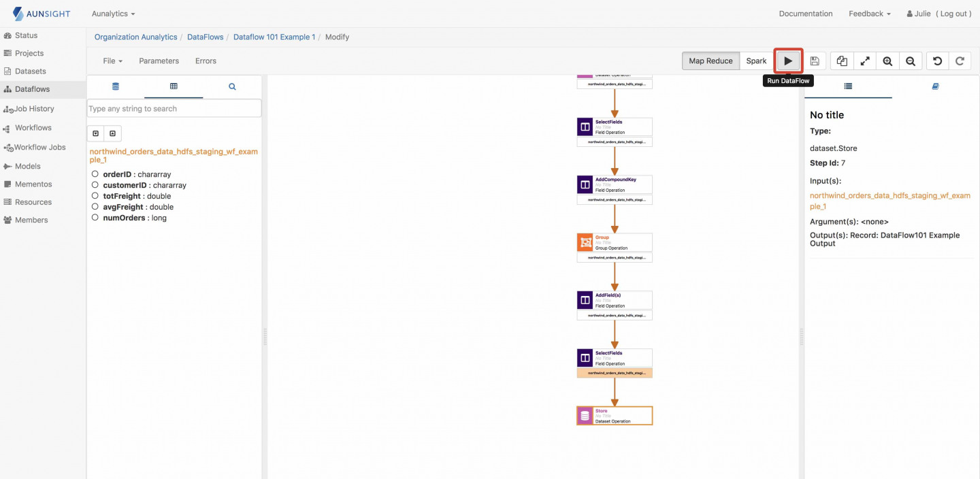
Task: Zoom out of the dataflow canvas
Action: 911,61
